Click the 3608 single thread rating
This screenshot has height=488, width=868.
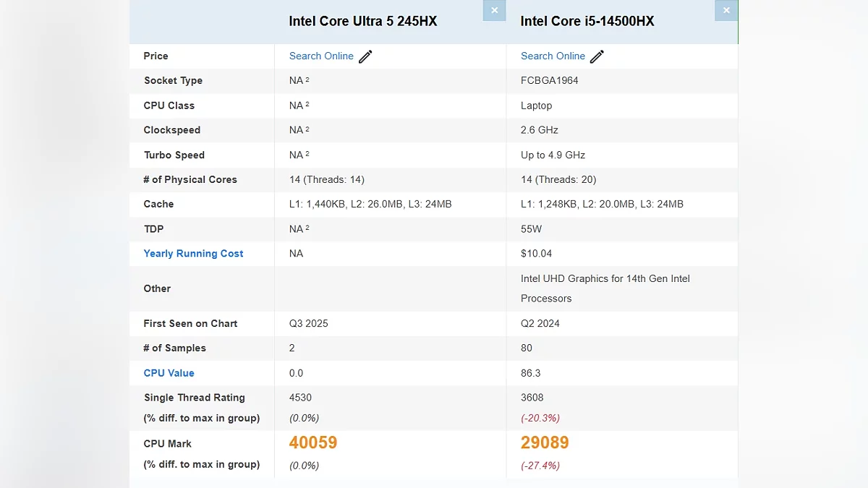tap(532, 397)
